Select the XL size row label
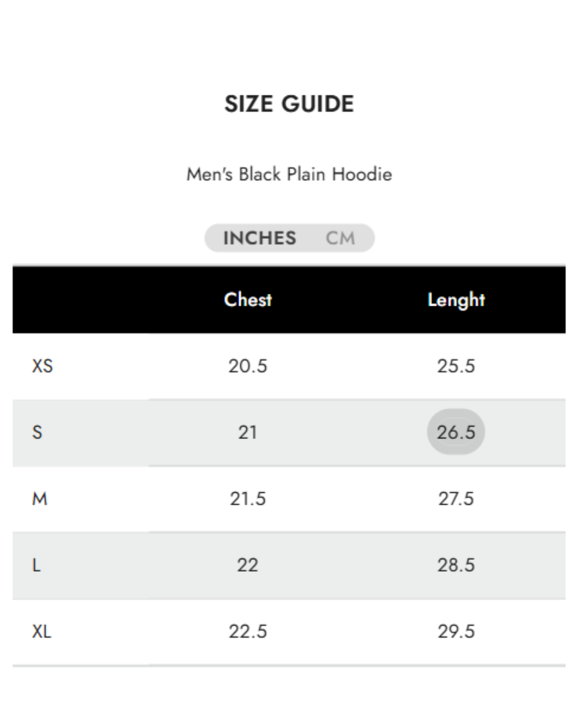The image size is (582, 728). [41, 631]
